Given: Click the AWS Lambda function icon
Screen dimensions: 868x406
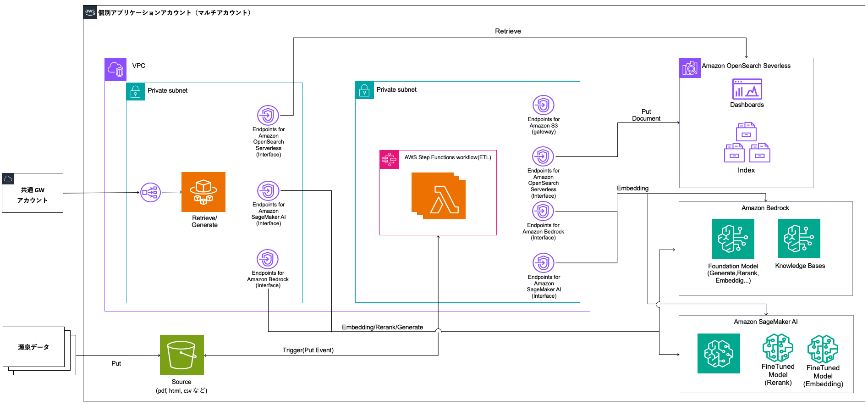Looking at the screenshot, I should [x=439, y=196].
